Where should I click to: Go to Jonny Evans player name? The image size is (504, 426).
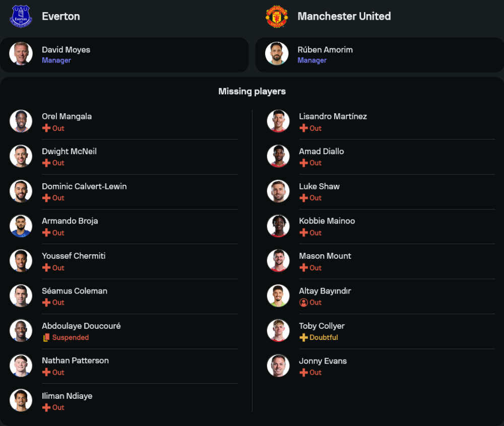tap(323, 361)
